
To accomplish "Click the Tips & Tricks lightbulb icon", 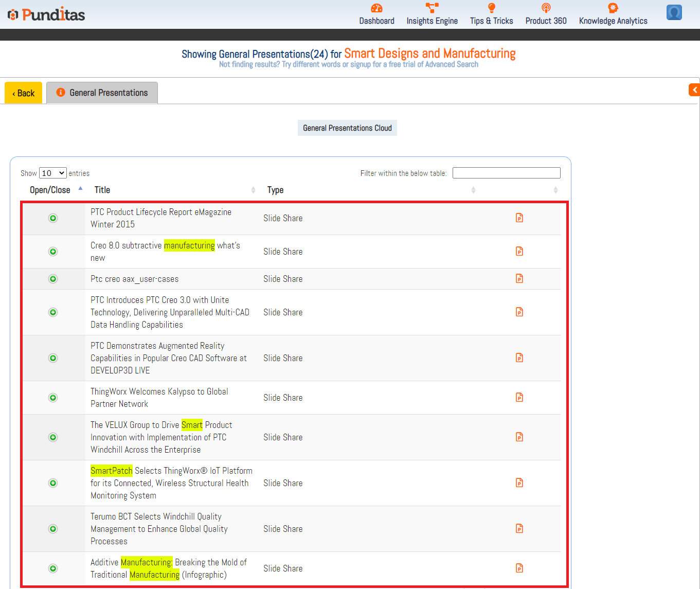I will point(491,8).
